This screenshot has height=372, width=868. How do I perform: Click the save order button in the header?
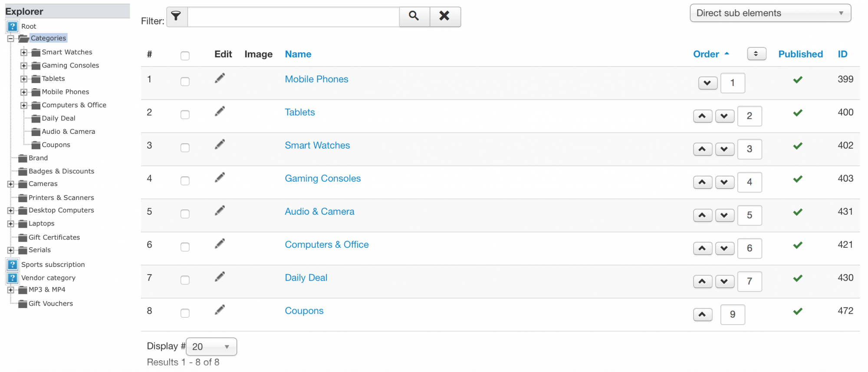point(756,54)
